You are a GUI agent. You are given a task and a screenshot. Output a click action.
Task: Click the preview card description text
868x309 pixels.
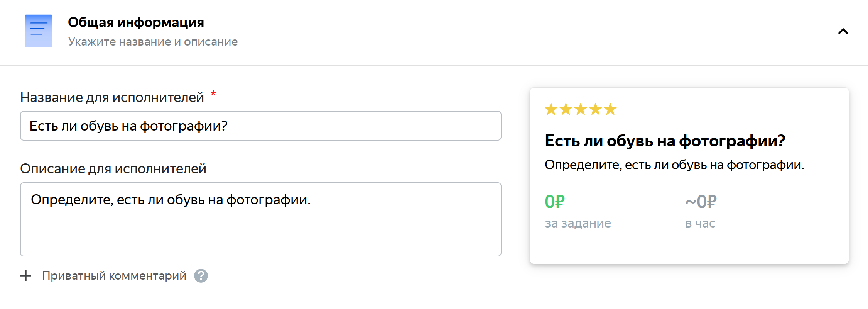click(674, 165)
